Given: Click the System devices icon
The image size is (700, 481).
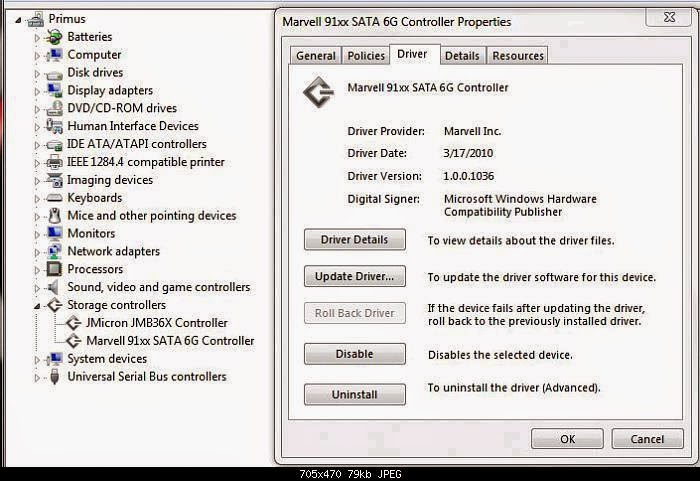Looking at the screenshot, I should click(54, 359).
